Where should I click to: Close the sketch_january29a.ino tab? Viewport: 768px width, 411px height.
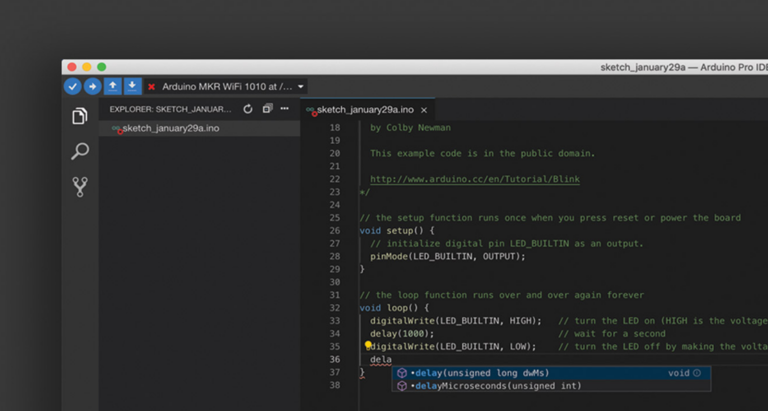point(424,110)
